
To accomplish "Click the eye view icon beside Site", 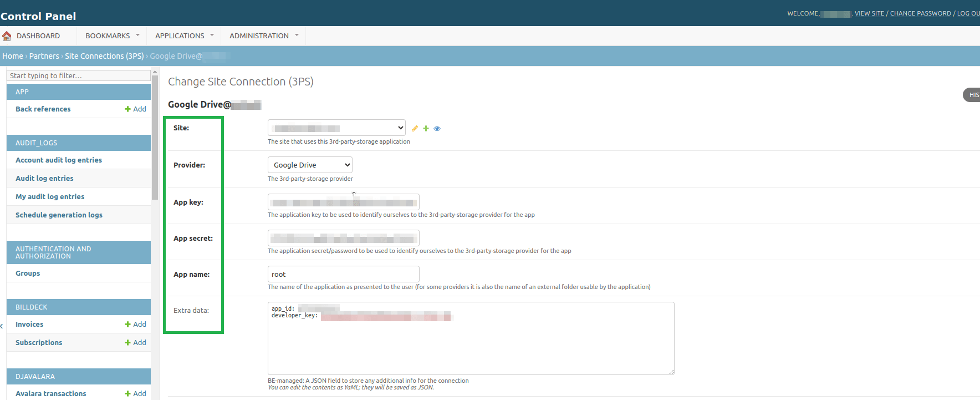I will [x=437, y=128].
